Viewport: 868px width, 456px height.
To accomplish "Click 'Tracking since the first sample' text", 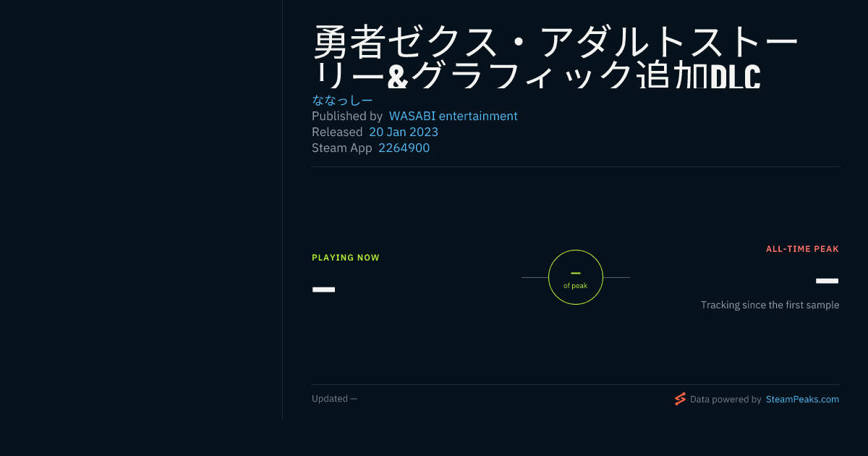I will coord(770,305).
